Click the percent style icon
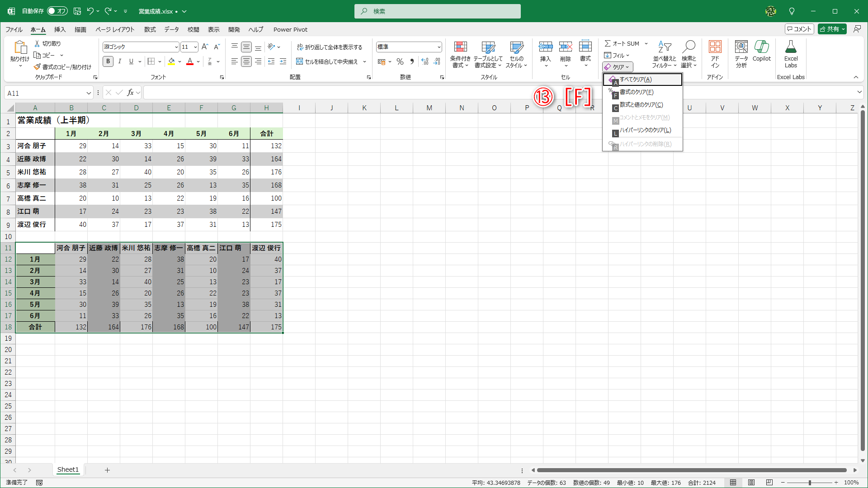This screenshot has height=488, width=868. pos(400,61)
